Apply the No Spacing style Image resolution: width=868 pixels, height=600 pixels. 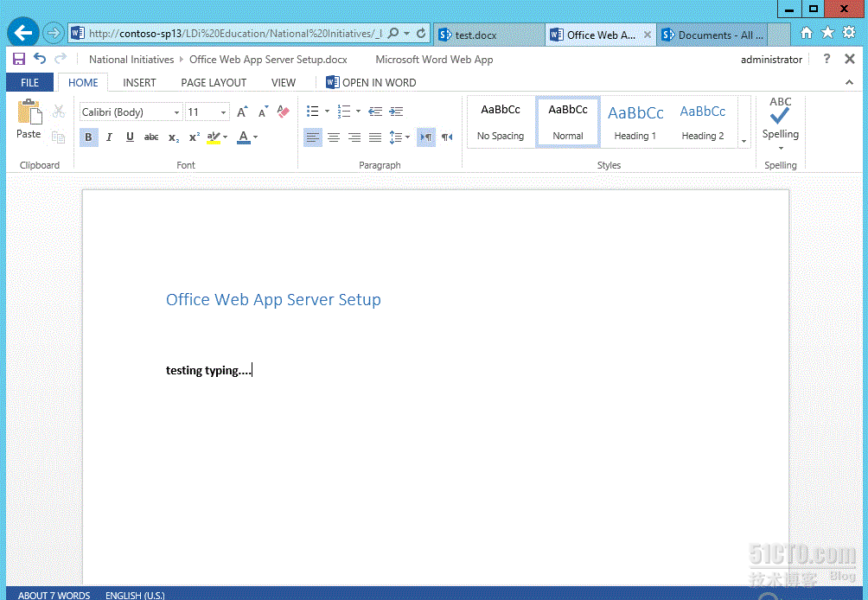[501, 122]
